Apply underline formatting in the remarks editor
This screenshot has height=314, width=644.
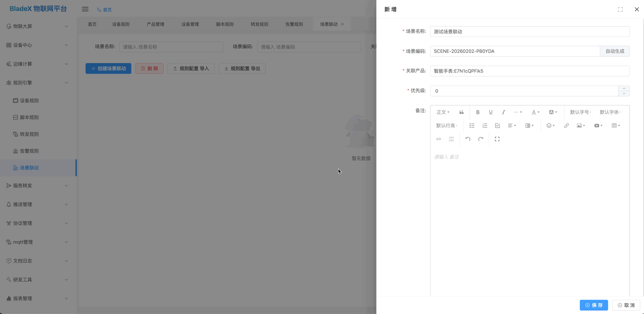pyautogui.click(x=491, y=112)
